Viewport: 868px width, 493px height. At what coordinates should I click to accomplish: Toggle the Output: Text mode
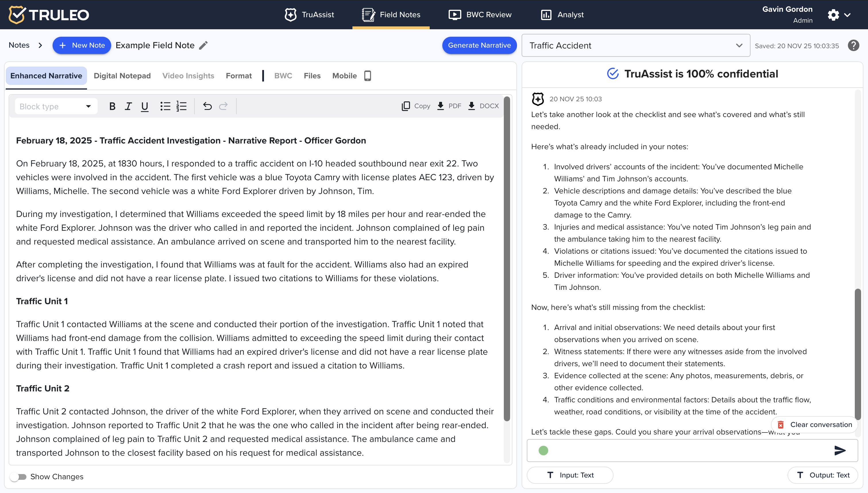click(823, 475)
